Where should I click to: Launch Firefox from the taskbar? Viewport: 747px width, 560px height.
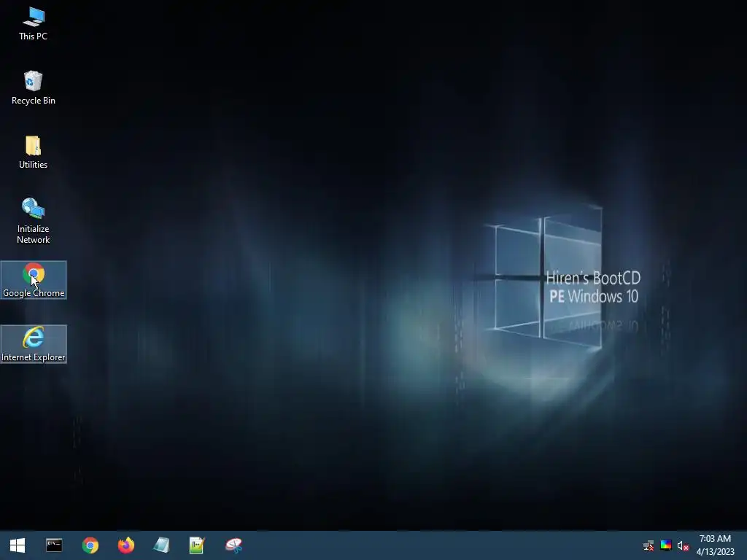[x=126, y=545]
